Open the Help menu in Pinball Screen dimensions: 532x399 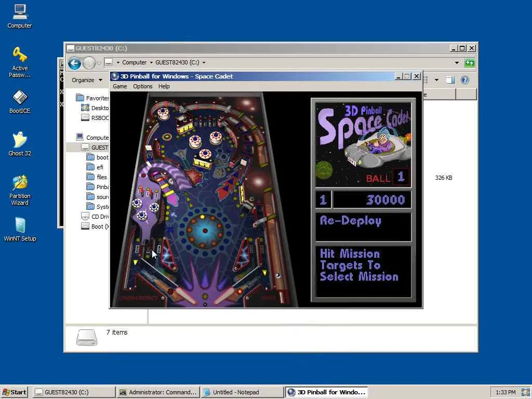pos(164,87)
